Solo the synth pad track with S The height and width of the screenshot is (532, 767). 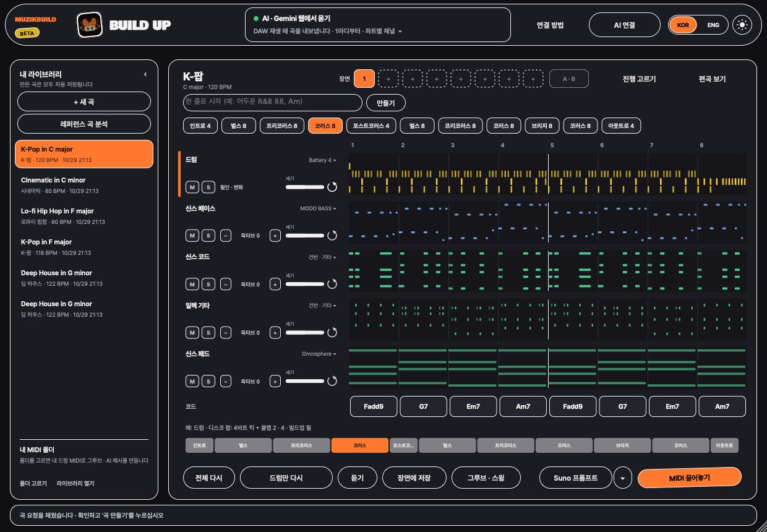tap(209, 381)
